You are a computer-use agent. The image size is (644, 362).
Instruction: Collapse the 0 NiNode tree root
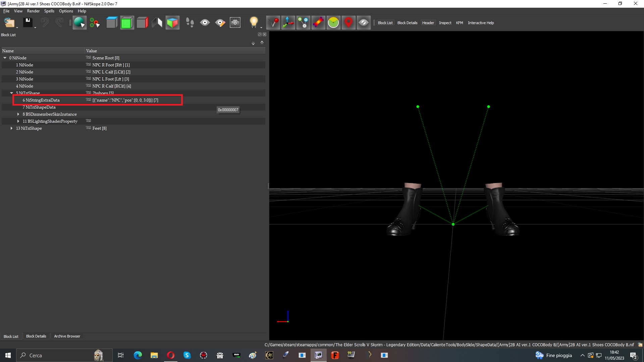click(5, 58)
